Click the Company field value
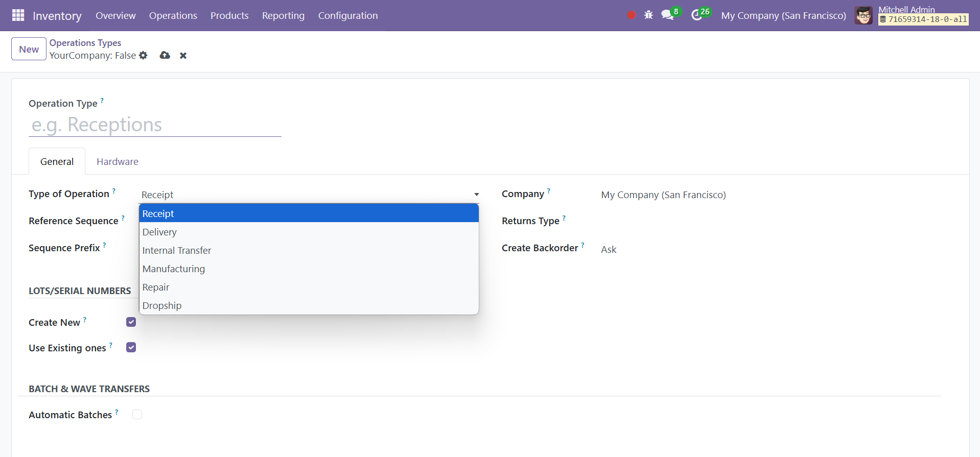 click(x=663, y=195)
